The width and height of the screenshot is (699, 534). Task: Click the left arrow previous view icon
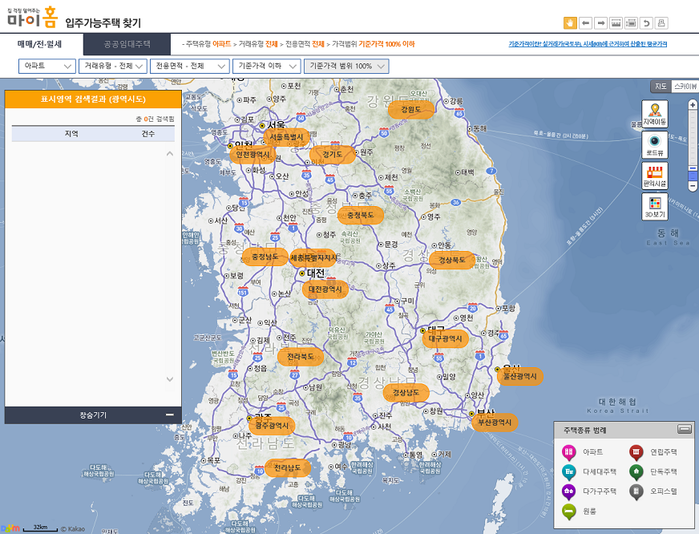click(585, 22)
